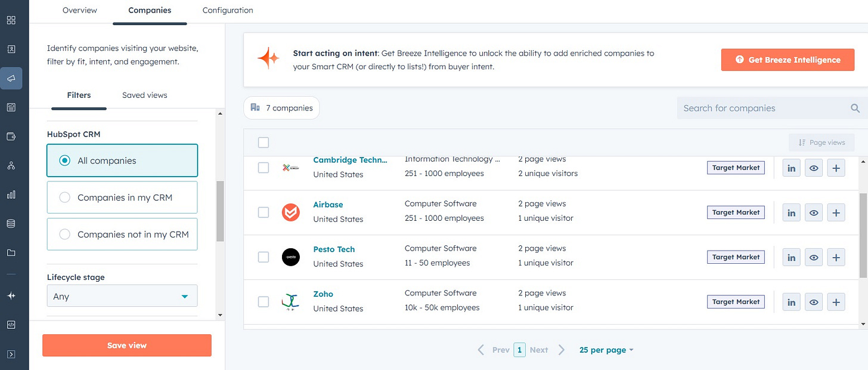This screenshot has height=370, width=868.
Task: Open the Zoho company link
Action: coord(323,294)
